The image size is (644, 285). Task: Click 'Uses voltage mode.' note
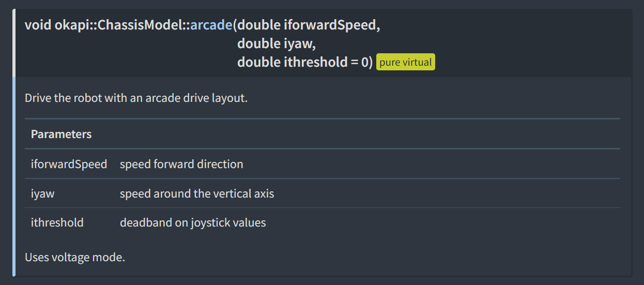click(75, 257)
